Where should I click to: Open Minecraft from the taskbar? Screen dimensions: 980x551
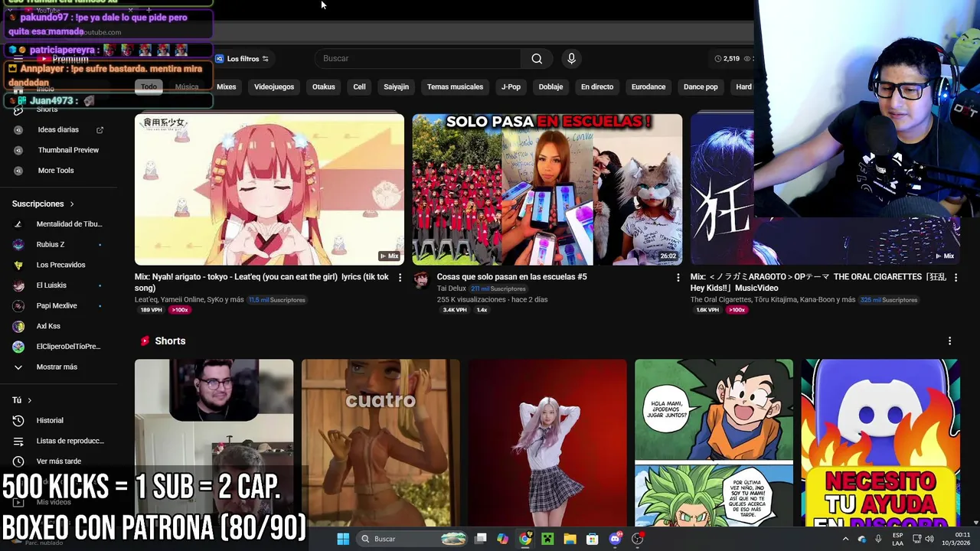point(547,539)
